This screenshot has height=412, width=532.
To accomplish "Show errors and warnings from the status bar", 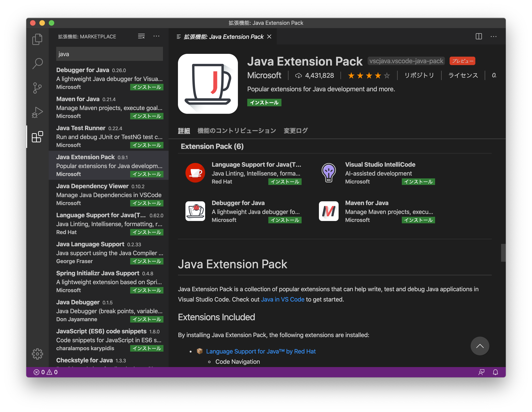I will click(45, 372).
